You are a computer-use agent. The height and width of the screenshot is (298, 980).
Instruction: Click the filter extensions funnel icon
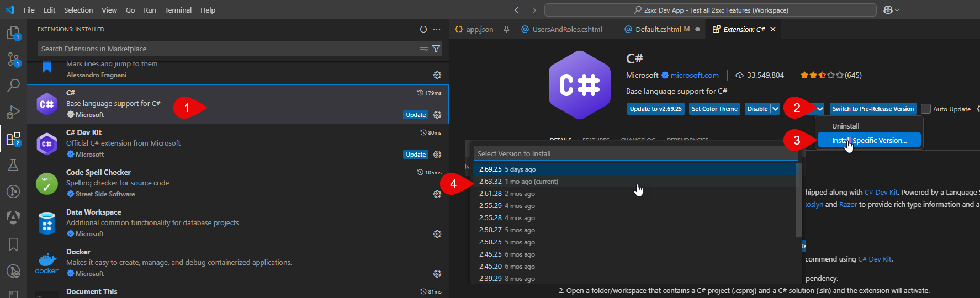pyautogui.click(x=436, y=49)
